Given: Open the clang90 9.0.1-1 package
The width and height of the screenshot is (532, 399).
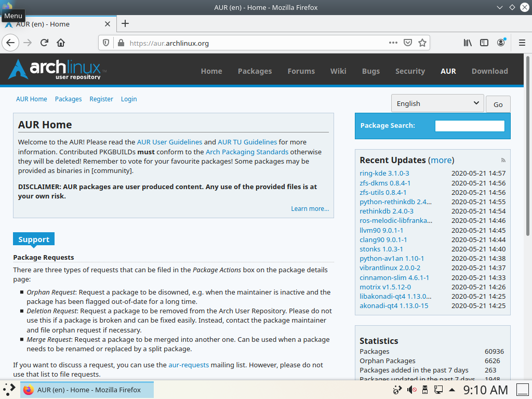Looking at the screenshot, I should pos(383,240).
